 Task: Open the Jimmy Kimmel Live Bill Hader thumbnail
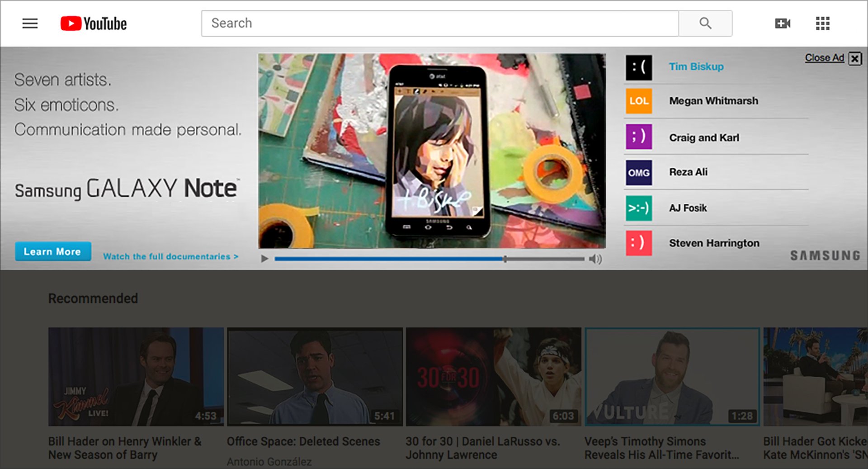tap(136, 377)
